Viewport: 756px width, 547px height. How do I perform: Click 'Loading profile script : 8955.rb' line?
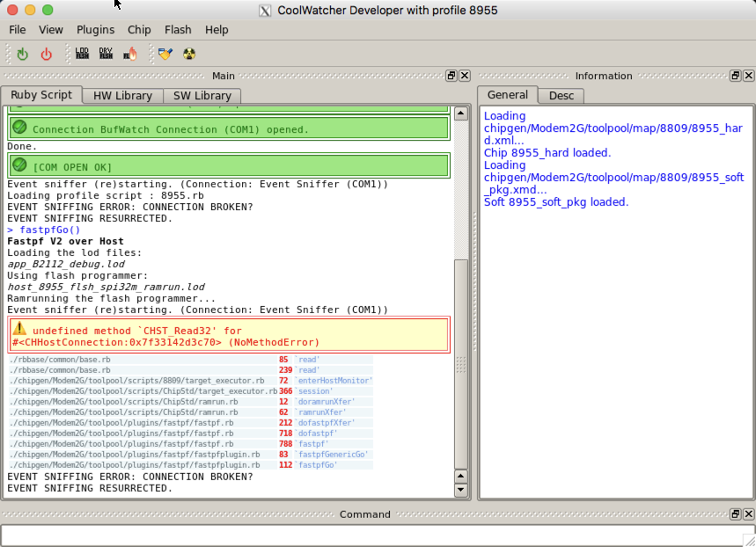coord(105,195)
